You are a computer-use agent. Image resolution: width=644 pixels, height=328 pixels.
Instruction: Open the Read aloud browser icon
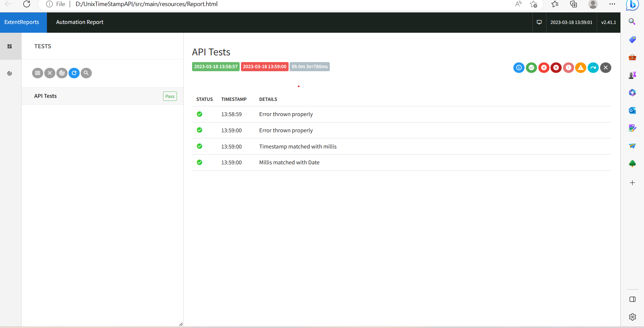click(518, 4)
